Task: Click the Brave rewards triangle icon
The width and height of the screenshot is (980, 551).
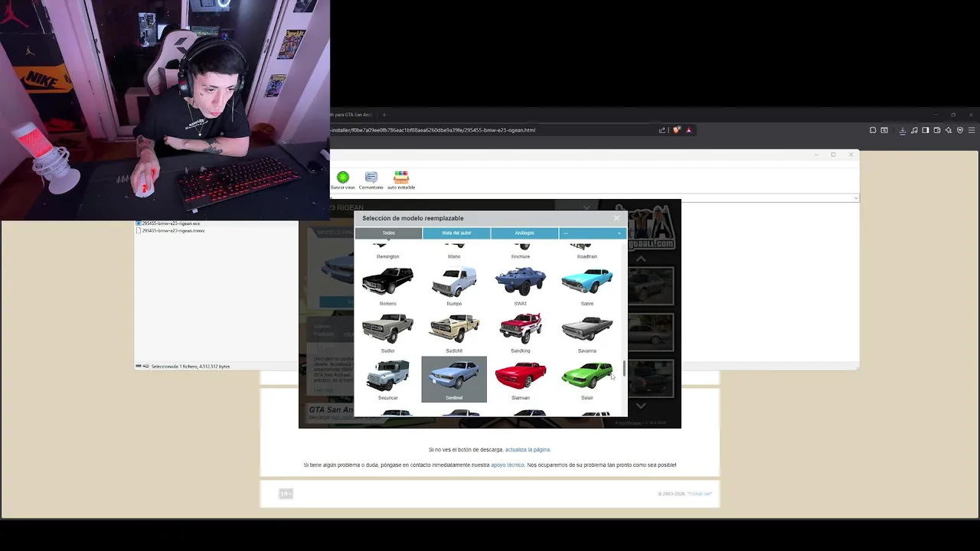Action: coord(688,130)
